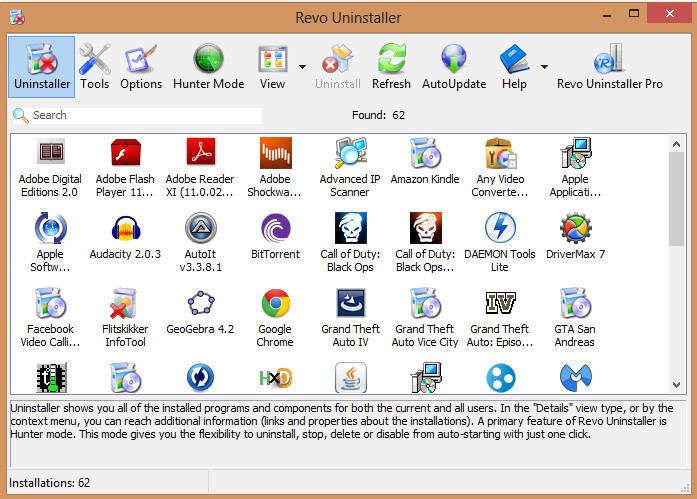697x499 pixels.
Task: Activate Hunter Mode
Action: [x=208, y=66]
